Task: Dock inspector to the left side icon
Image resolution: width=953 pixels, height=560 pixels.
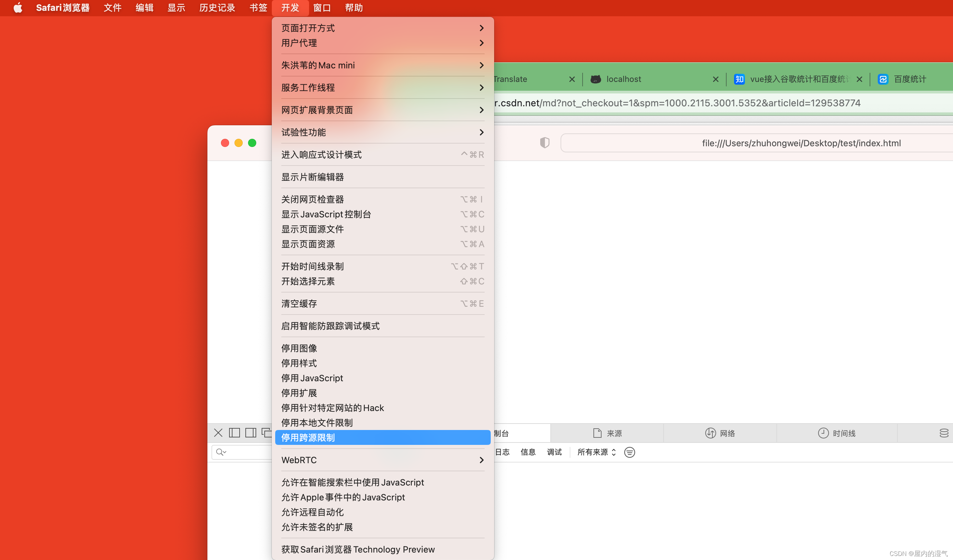Action: 235,433
